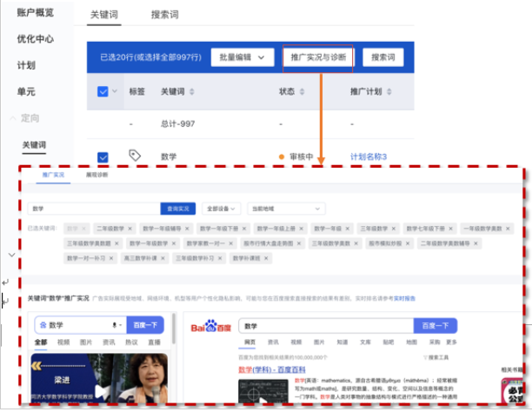Click 百度一下 in the desktop preview

click(x=436, y=326)
